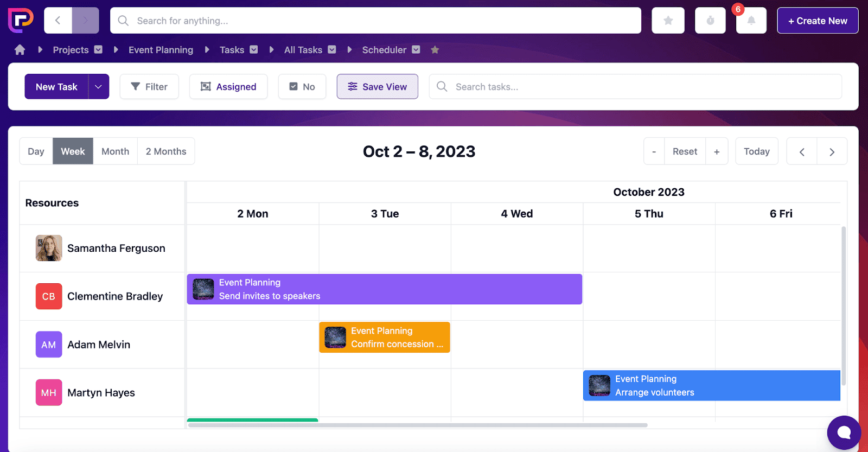868x452 pixels.
Task: Open favorites star in top bar
Action: click(668, 21)
